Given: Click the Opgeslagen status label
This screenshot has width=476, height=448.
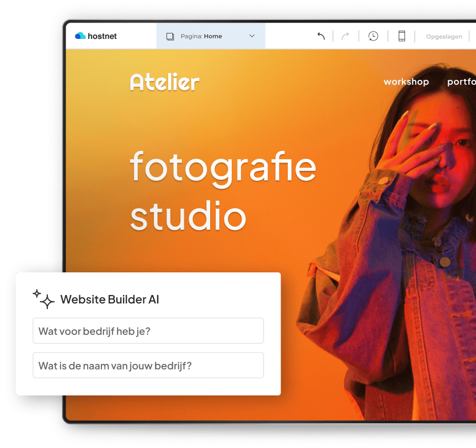Looking at the screenshot, I should pyautogui.click(x=444, y=36).
